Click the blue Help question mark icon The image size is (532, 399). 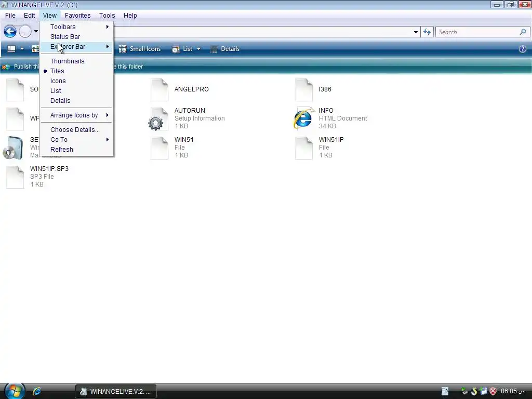(523, 49)
